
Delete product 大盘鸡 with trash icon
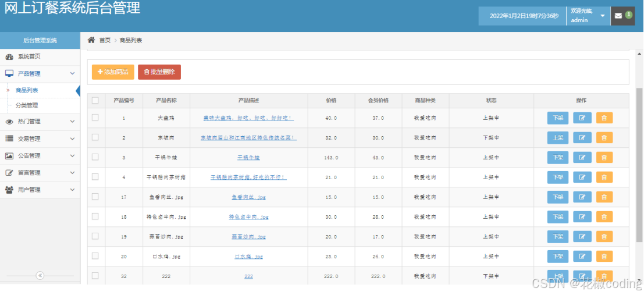[604, 118]
